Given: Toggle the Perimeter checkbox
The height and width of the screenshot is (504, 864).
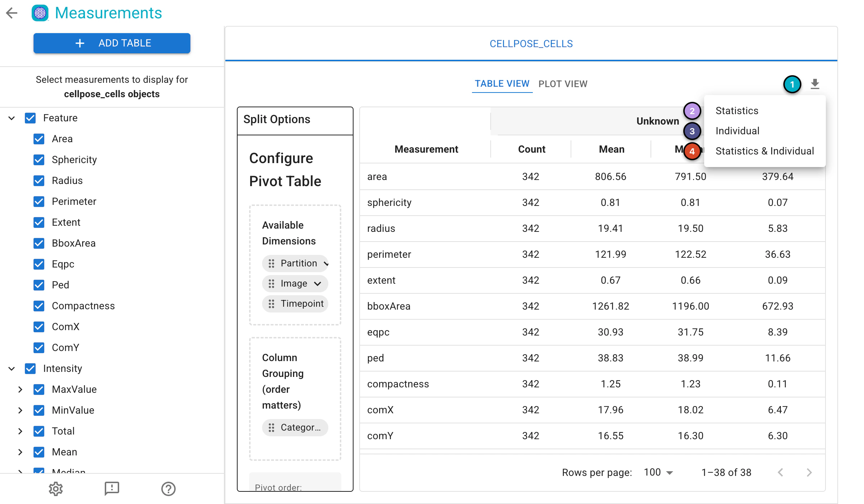Looking at the screenshot, I should [39, 202].
